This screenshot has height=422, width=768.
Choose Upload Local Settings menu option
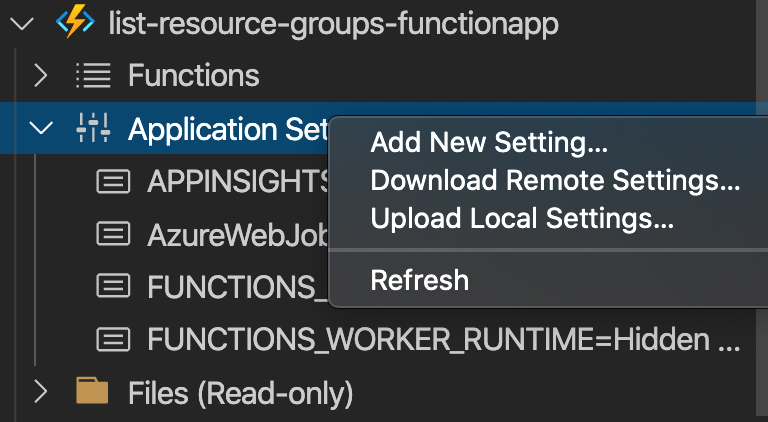pyautogui.click(x=521, y=219)
